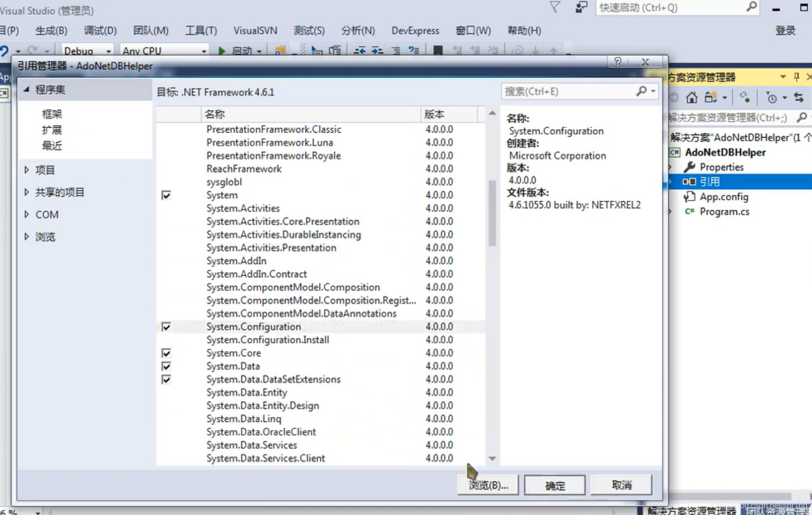The image size is (812, 515).
Task: Click the comment selected lines toolbar icon
Action: coord(395,51)
